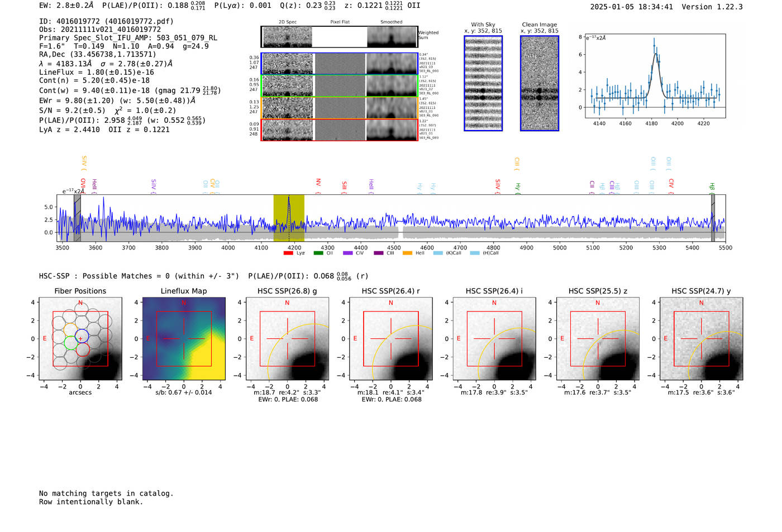The height and width of the screenshot is (532, 782).
Task: Open the HSC SSP(26.8) g image
Action: (287, 339)
